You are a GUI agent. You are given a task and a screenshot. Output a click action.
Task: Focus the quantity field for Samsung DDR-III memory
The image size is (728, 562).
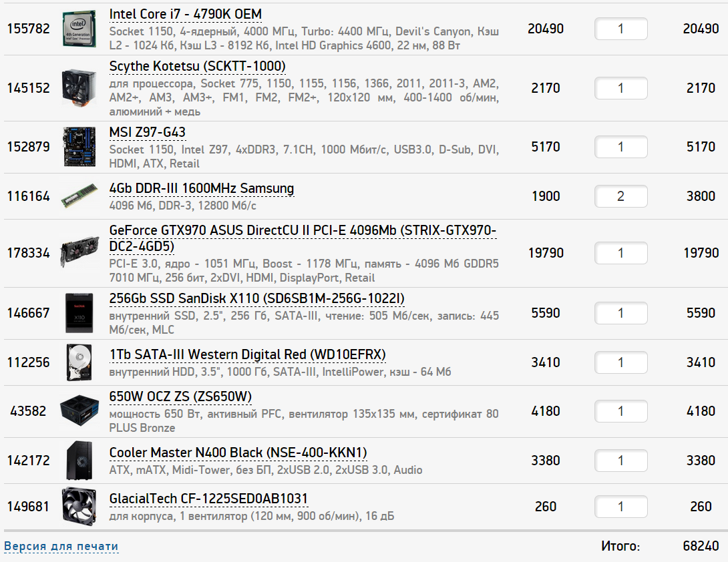pos(620,196)
